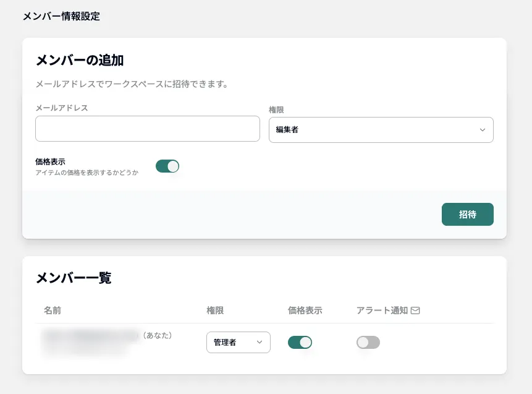Click the アラート通知 column header
This screenshot has height=394, width=532.
(x=382, y=310)
